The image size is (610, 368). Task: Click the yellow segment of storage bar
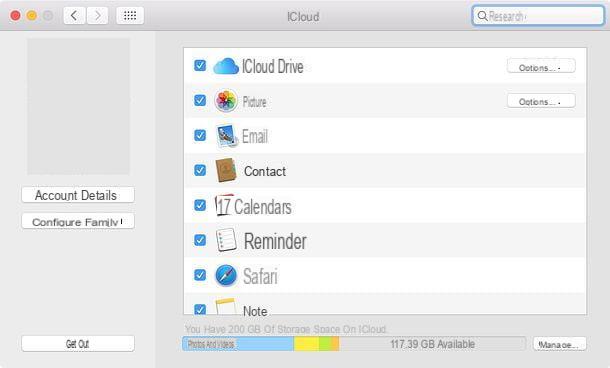[306, 344]
